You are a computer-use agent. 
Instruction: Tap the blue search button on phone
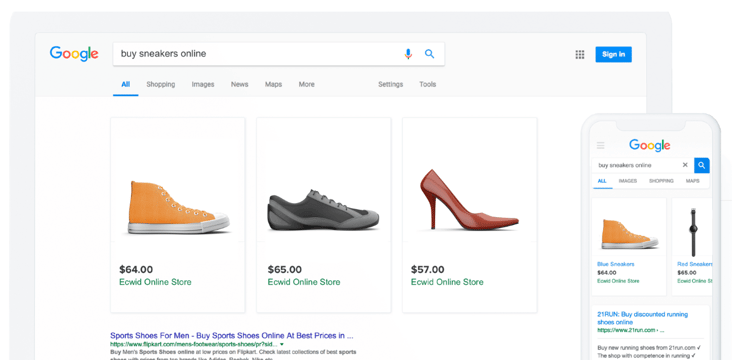pos(702,165)
